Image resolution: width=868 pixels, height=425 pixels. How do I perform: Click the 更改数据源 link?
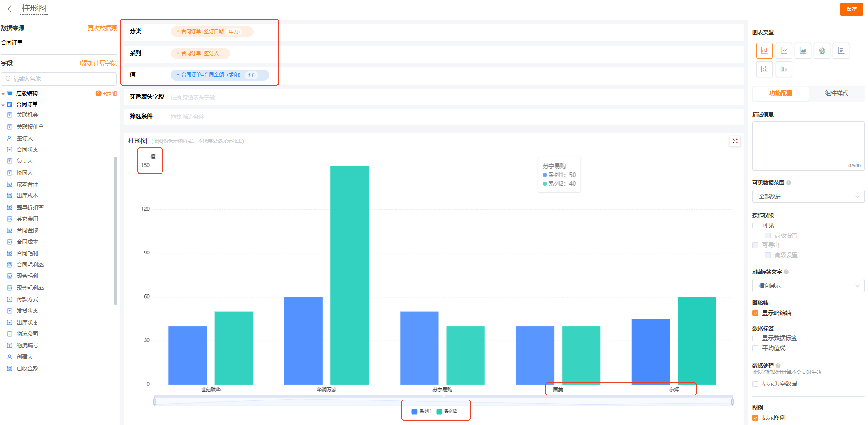(102, 28)
